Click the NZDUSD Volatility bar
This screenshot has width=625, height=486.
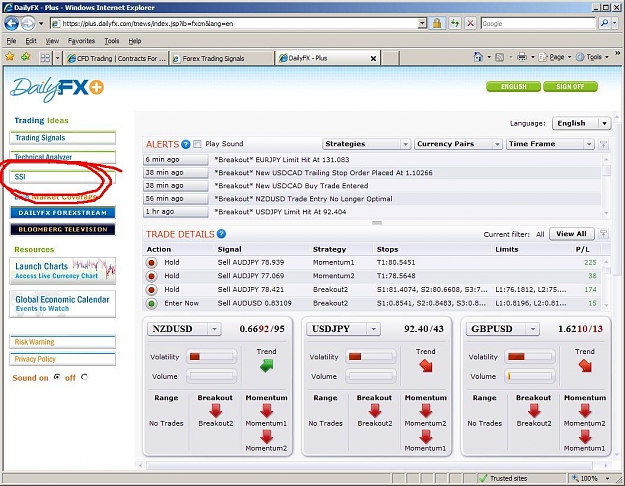pos(212,356)
